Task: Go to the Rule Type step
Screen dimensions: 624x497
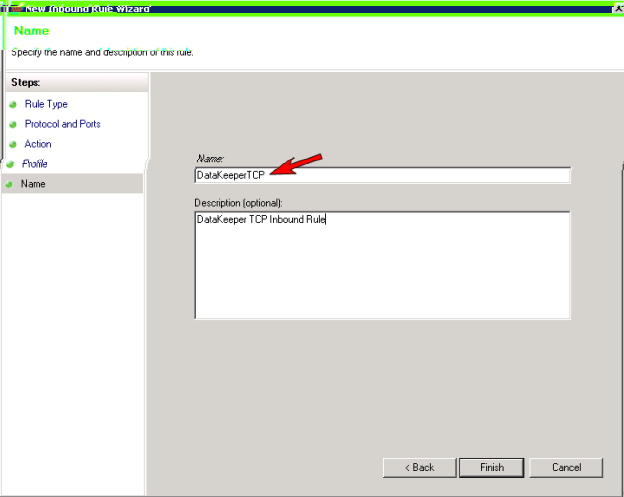Action: click(46, 104)
